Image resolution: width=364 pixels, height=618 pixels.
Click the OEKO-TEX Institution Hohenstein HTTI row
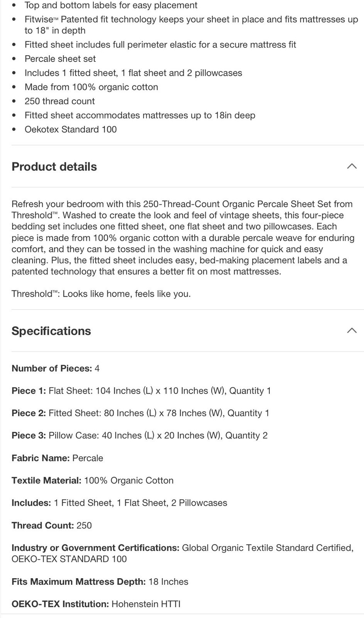click(x=96, y=604)
